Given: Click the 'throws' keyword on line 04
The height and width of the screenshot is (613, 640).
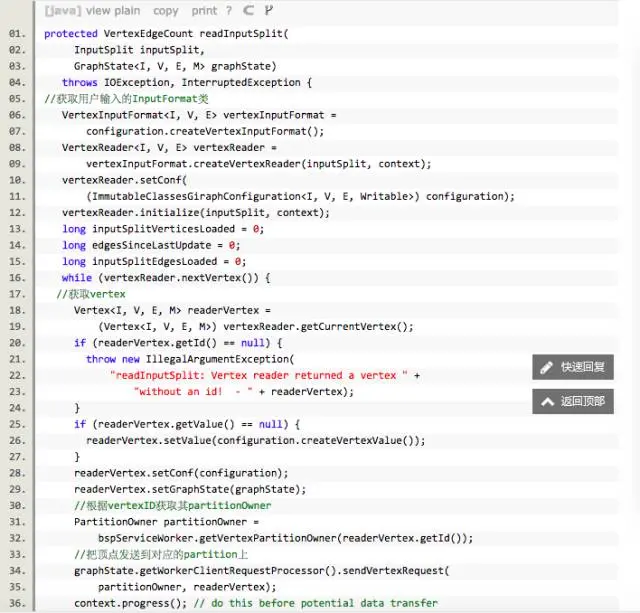Looking at the screenshot, I should coord(80,82).
